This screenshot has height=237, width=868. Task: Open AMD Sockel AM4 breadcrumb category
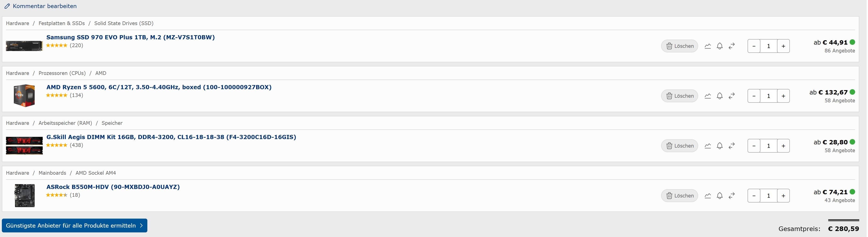pos(96,173)
